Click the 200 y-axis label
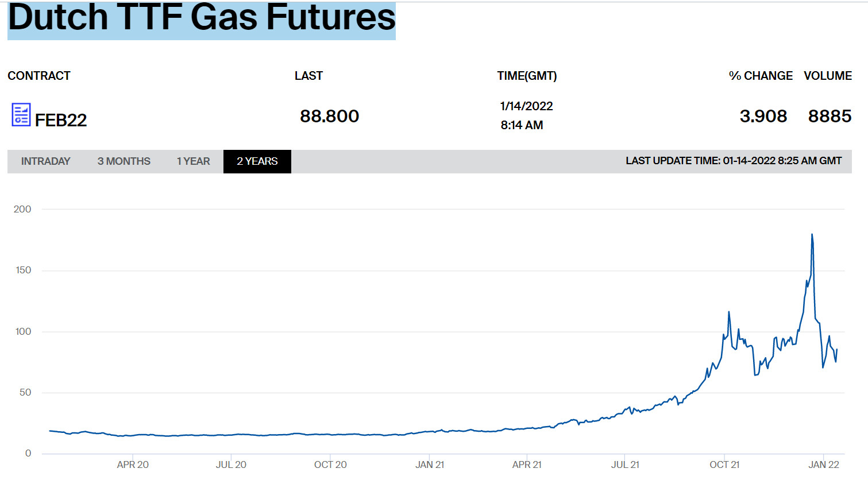The height and width of the screenshot is (480, 868). [x=22, y=209]
